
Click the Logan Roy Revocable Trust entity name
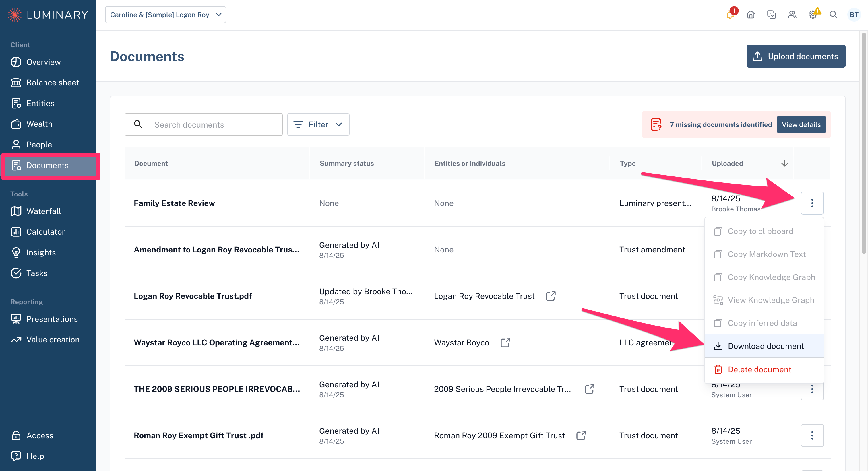coord(484,296)
